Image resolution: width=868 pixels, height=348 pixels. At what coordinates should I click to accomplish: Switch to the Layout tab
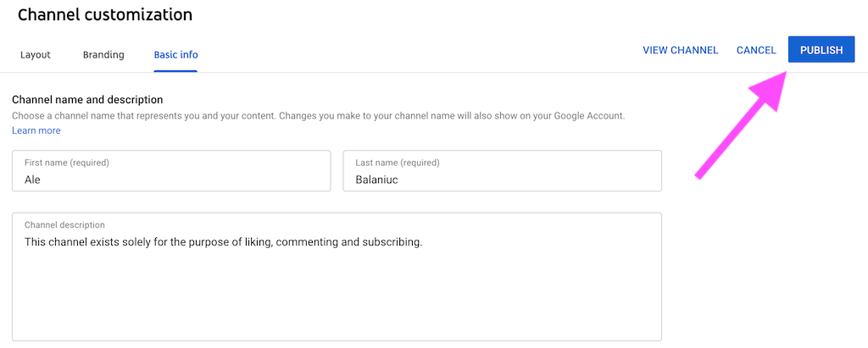(36, 55)
